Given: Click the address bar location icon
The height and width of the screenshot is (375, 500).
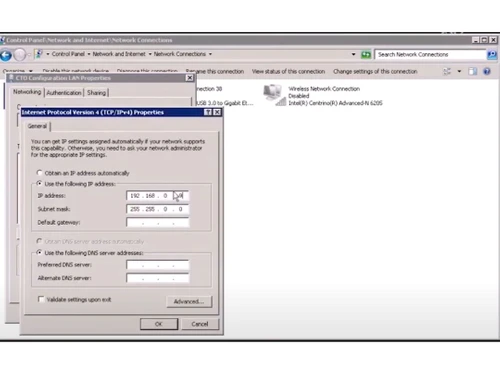Looking at the screenshot, I should click(x=39, y=54).
